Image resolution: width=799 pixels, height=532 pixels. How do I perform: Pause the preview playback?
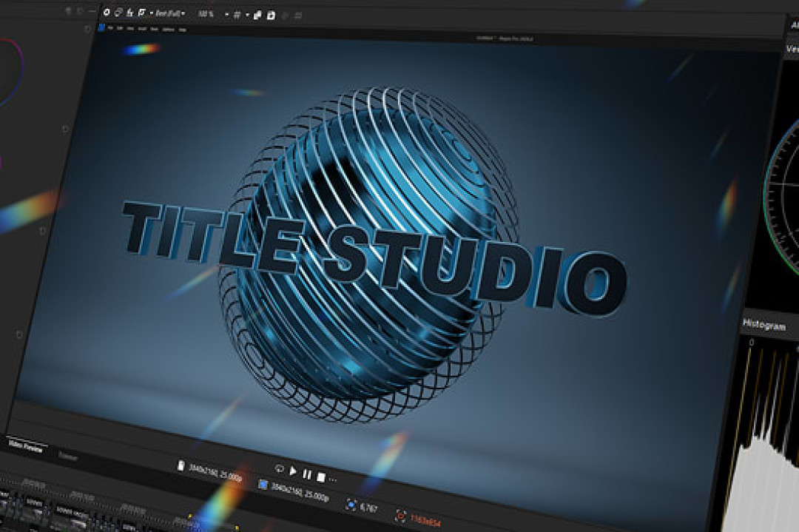click(x=307, y=474)
